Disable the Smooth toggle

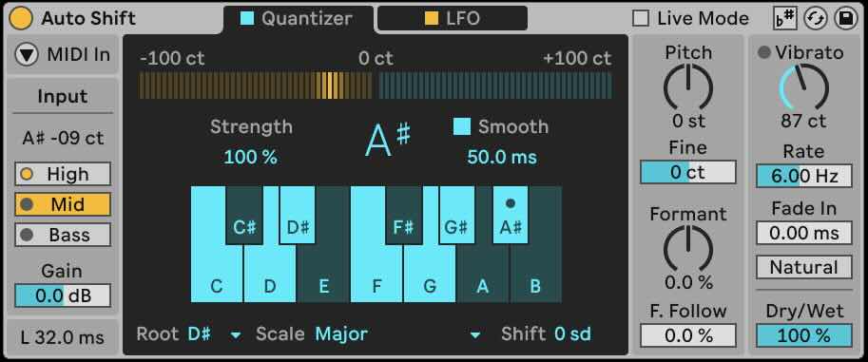462,126
